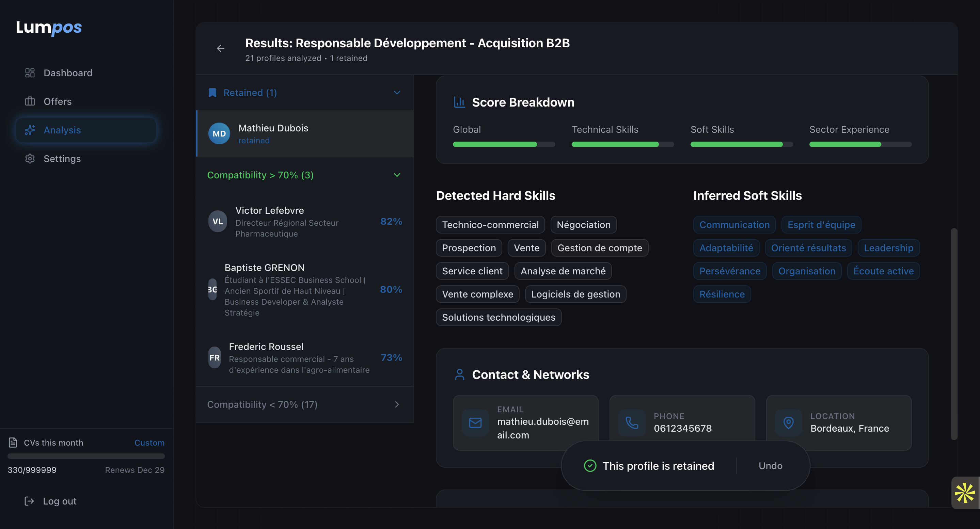980x529 pixels.
Task: Click the profile panel vertical scrollbar
Action: [x=953, y=334]
